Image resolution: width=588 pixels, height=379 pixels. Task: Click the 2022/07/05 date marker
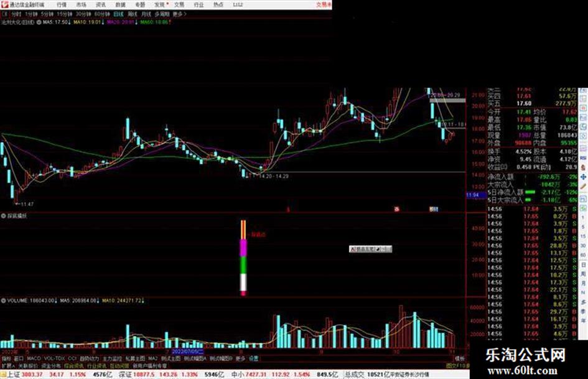187,352
